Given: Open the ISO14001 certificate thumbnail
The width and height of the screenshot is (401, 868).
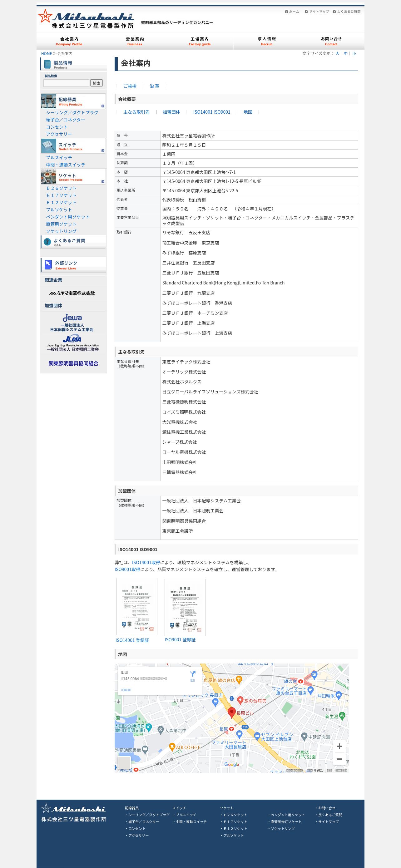Looking at the screenshot, I should (137, 607).
